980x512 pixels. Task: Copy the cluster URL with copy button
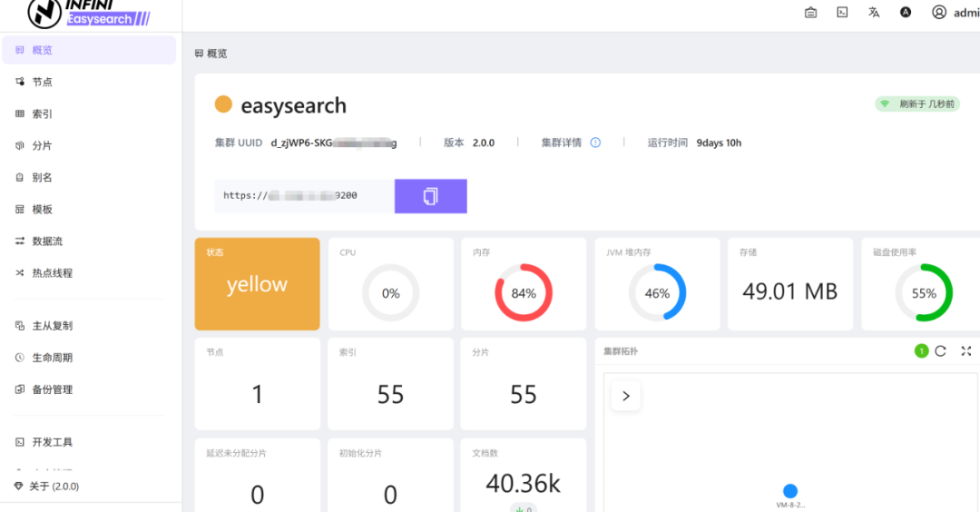click(431, 196)
